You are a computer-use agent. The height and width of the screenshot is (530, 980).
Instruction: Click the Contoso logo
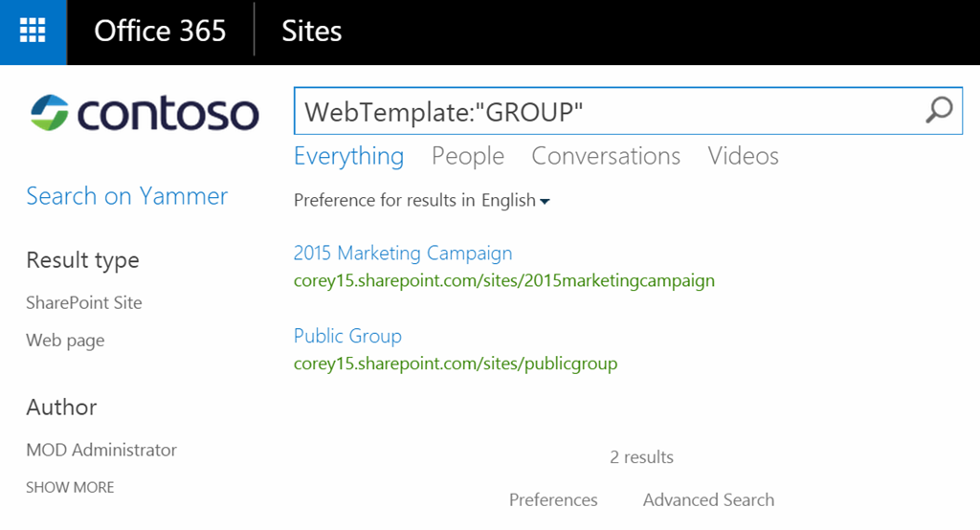145,113
